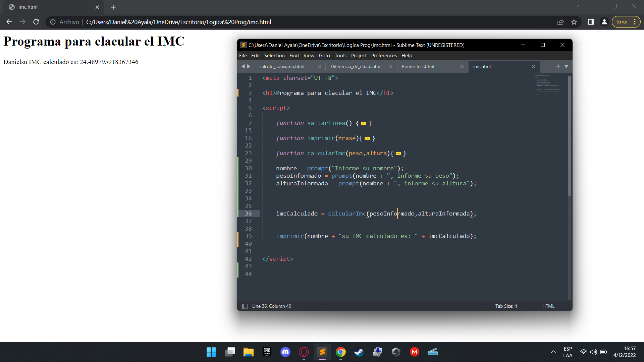The width and height of the screenshot is (644, 362).
Task: Add new tab with plus in Sublime
Action: [558, 66]
